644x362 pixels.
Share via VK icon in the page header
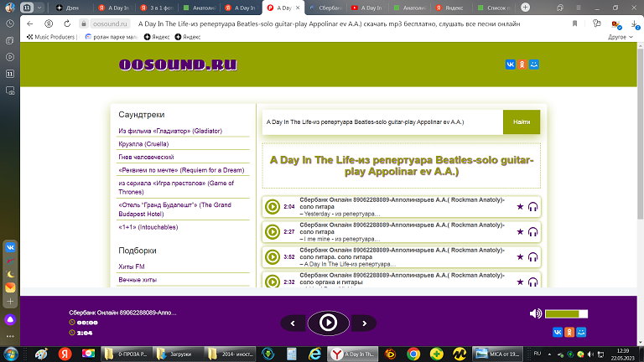point(510,65)
